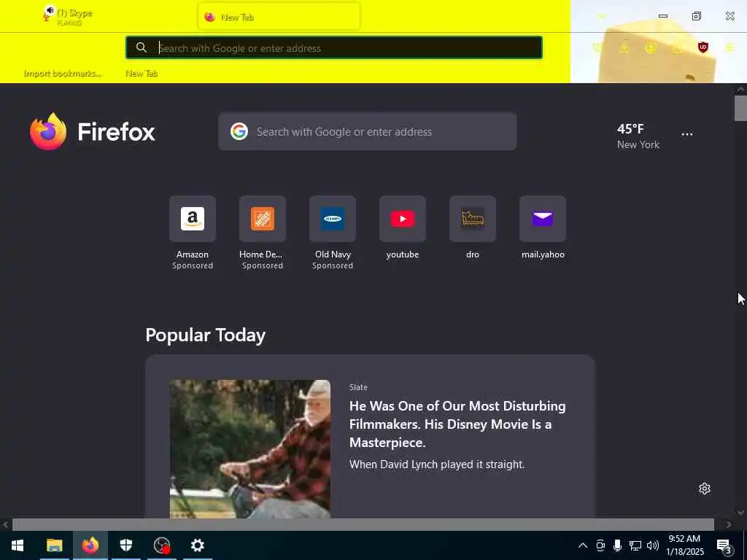
Task: Click the horizontal scrollbar left arrow
Action: click(6, 524)
